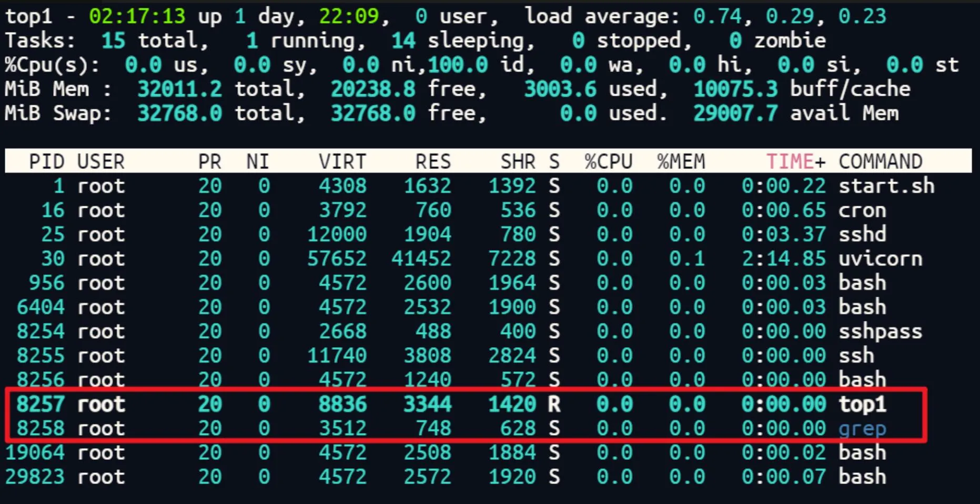980x504 pixels.
Task: Click the COMMAND column header
Action: pos(880,162)
